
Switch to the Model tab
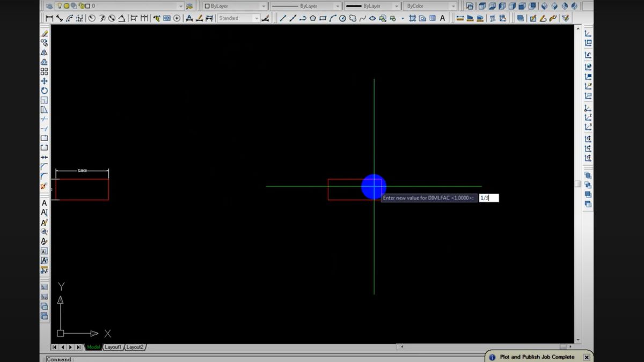point(93,347)
